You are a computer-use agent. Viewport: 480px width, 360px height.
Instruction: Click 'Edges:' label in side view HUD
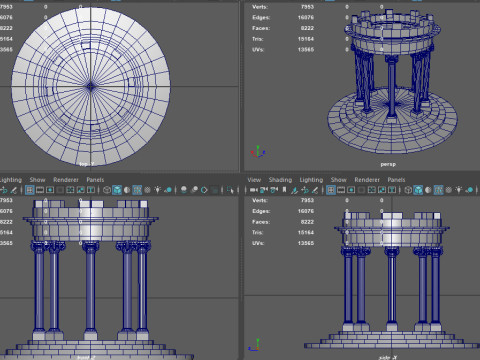(x=261, y=211)
